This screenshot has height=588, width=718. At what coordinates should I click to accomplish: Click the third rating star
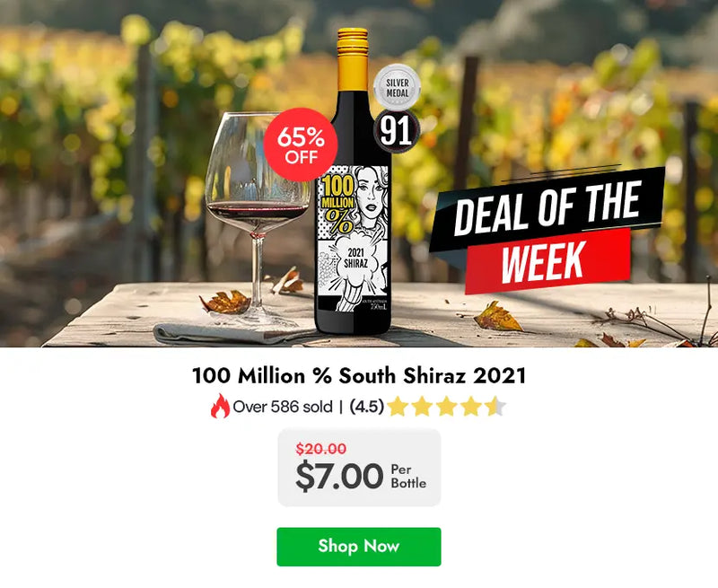coord(446,407)
